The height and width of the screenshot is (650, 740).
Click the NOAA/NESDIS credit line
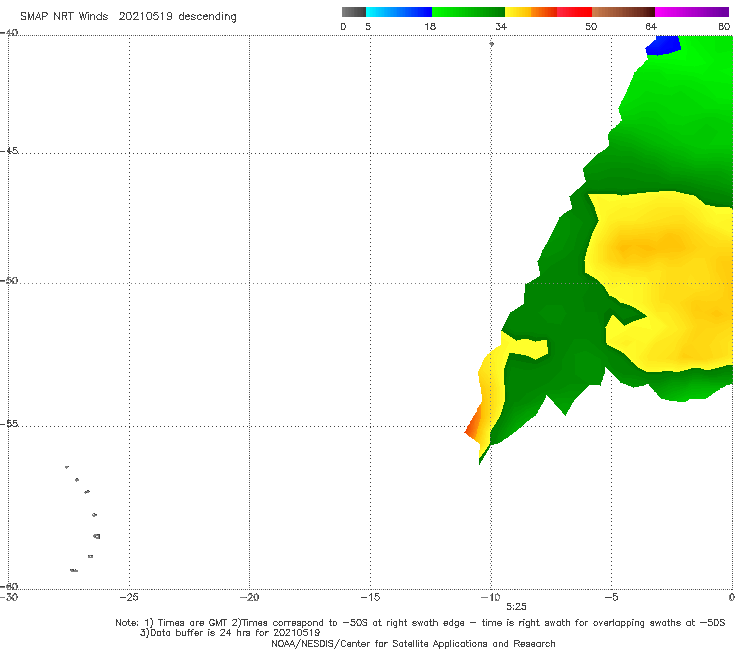pos(413,644)
